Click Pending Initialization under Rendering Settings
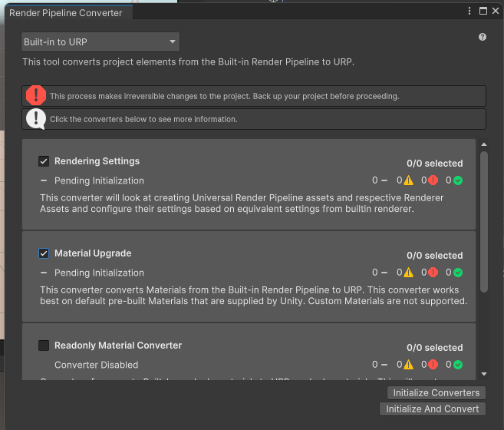This screenshot has width=504, height=430. click(x=99, y=180)
